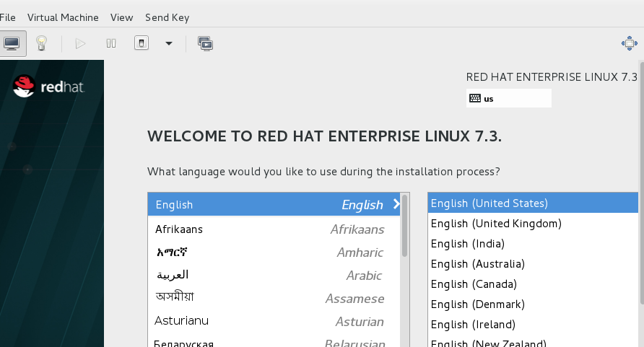Click the us keyboard layout indicator
Image resolution: width=644 pixels, height=347 pixels.
click(508, 98)
